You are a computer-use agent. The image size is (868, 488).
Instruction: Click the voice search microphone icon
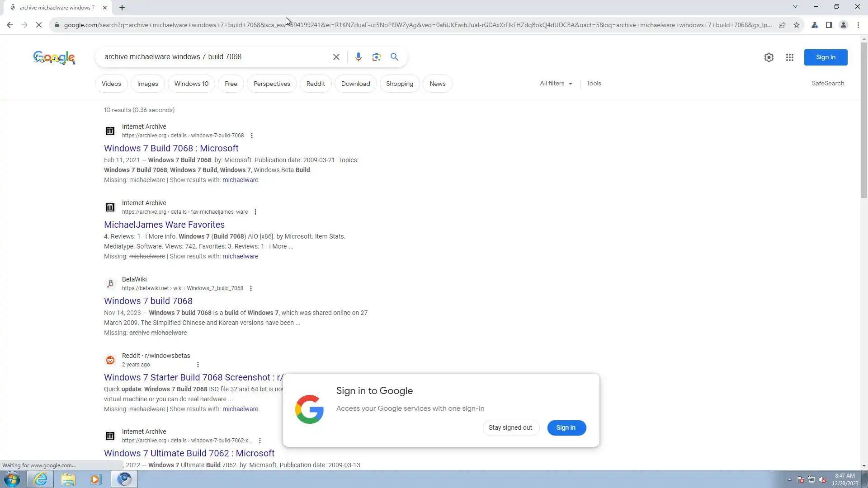click(x=358, y=57)
